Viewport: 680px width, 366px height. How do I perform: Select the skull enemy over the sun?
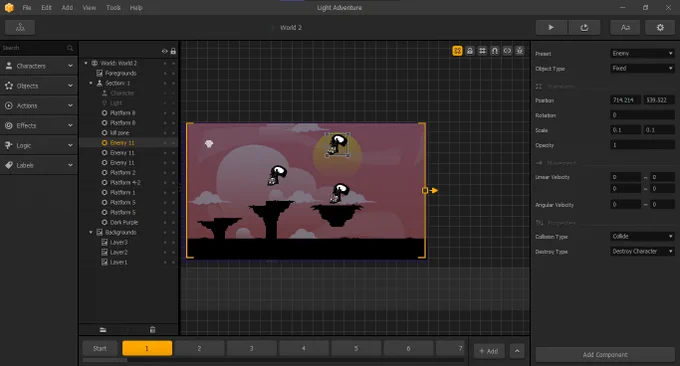pos(338,145)
